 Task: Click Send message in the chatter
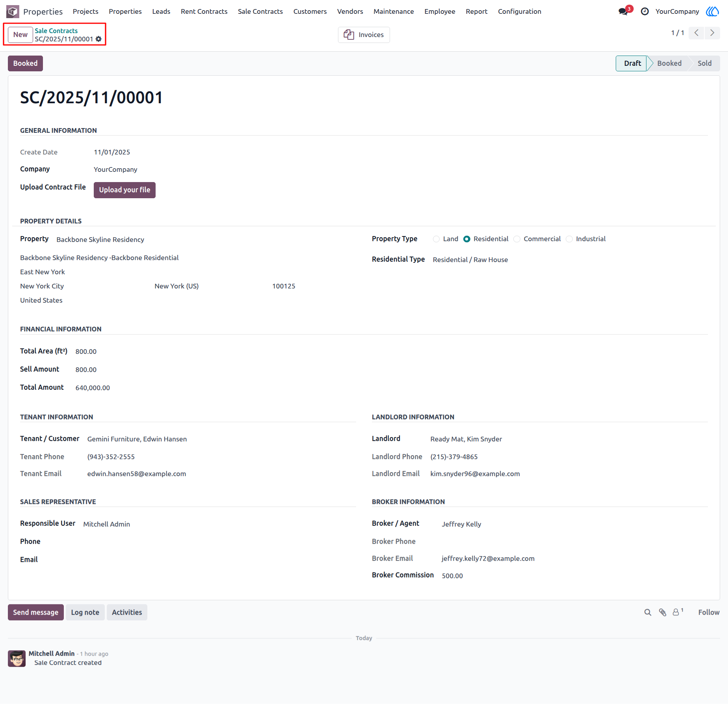click(36, 612)
